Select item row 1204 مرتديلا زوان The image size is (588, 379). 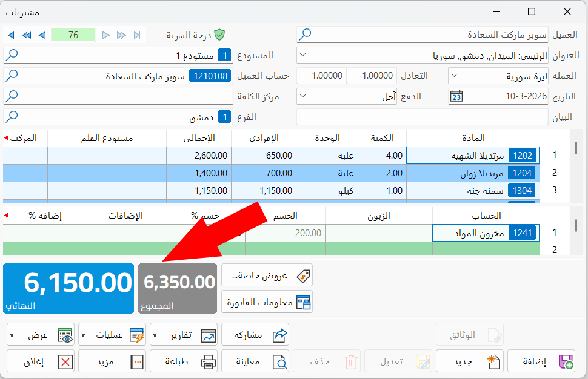[x=473, y=173]
